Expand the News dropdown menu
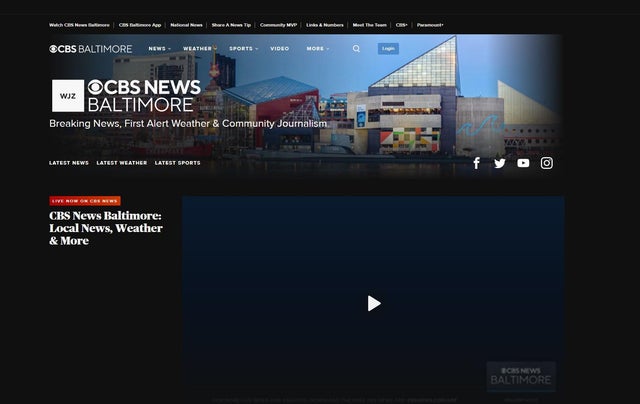This screenshot has width=640, height=404. coord(160,49)
